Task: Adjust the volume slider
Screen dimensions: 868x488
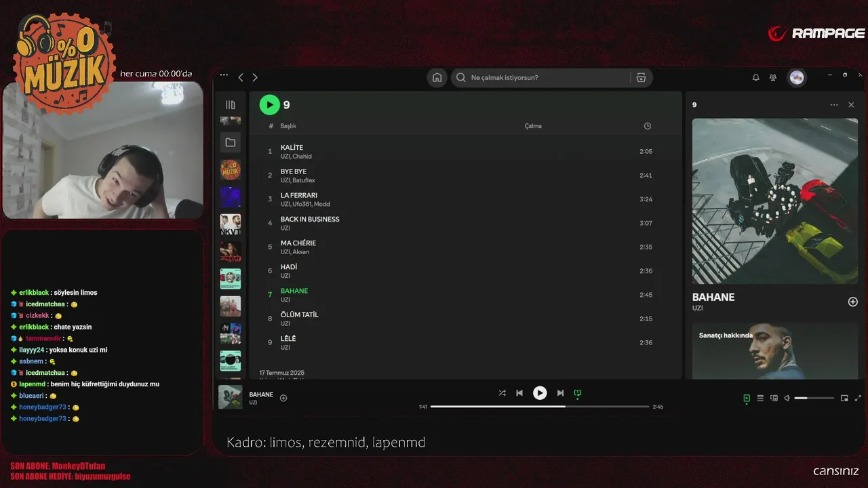Action: point(814,399)
